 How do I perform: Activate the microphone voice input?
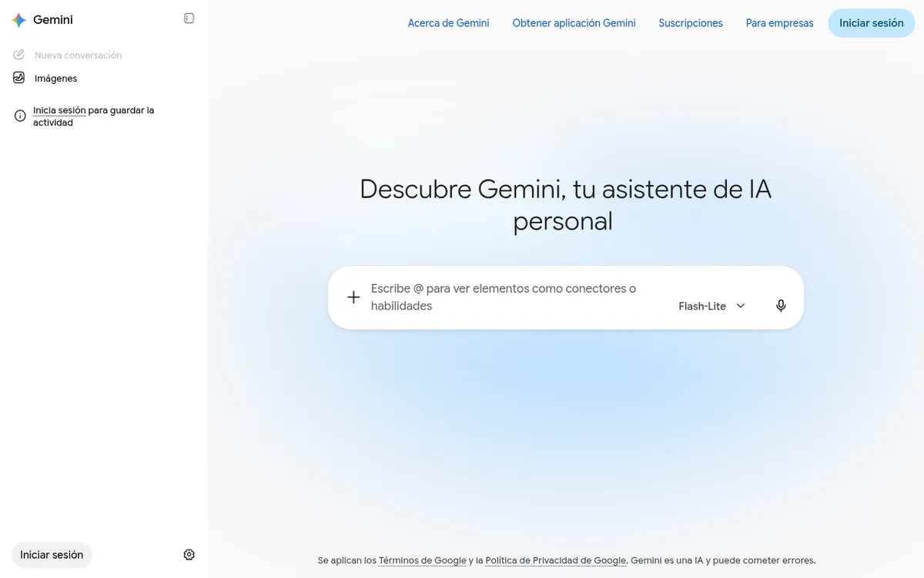[781, 306]
